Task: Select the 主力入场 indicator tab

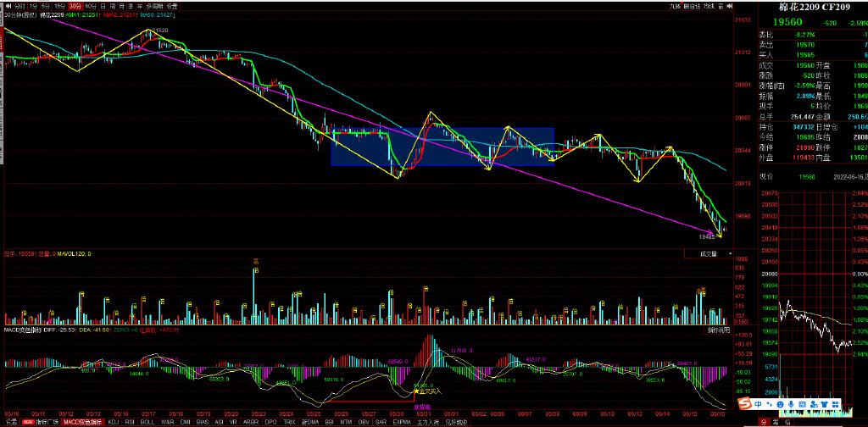Action: (428, 422)
